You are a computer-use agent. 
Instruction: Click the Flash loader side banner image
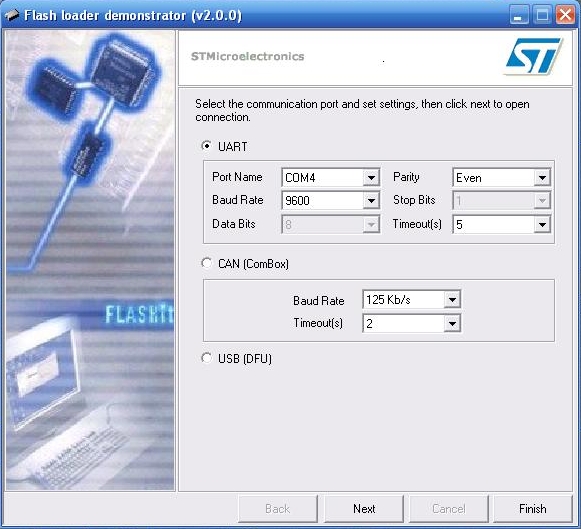90,260
